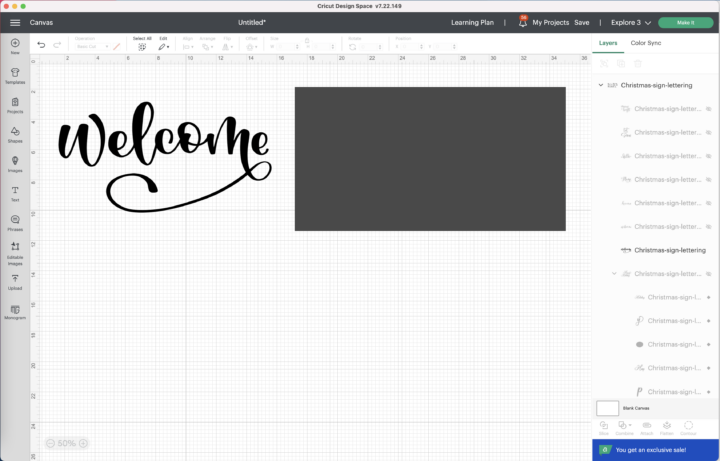Image resolution: width=720 pixels, height=461 pixels.
Task: Switch to the Color Sync tab
Action: pos(646,43)
